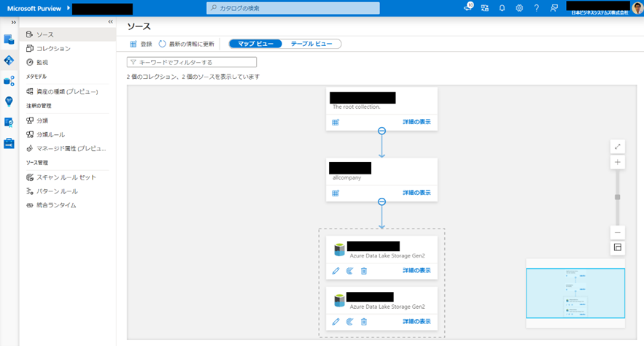The width and height of the screenshot is (644, 346).
Task: Open the Data Map sidebar icon
Action: (x=9, y=61)
